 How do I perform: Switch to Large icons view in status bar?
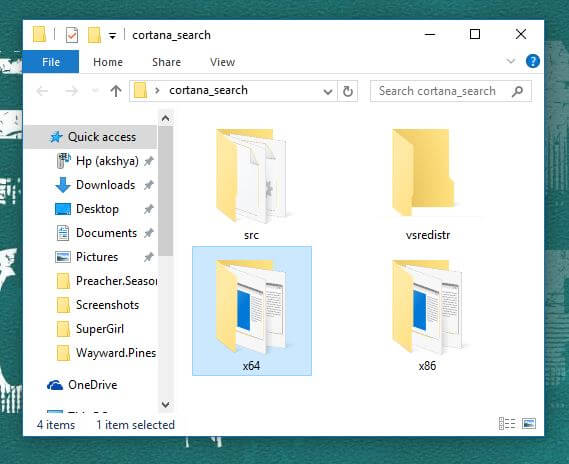coord(529,423)
